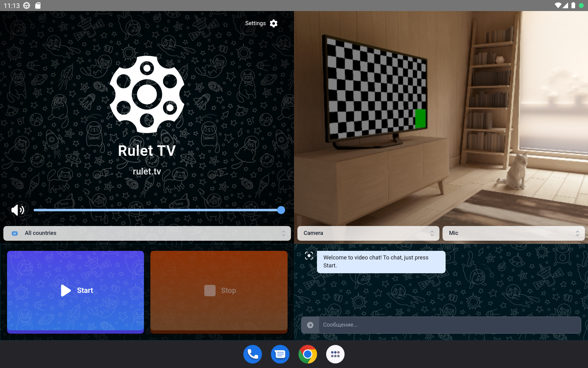Open the Phone app in dock
The width and height of the screenshot is (588, 368).
tap(253, 354)
